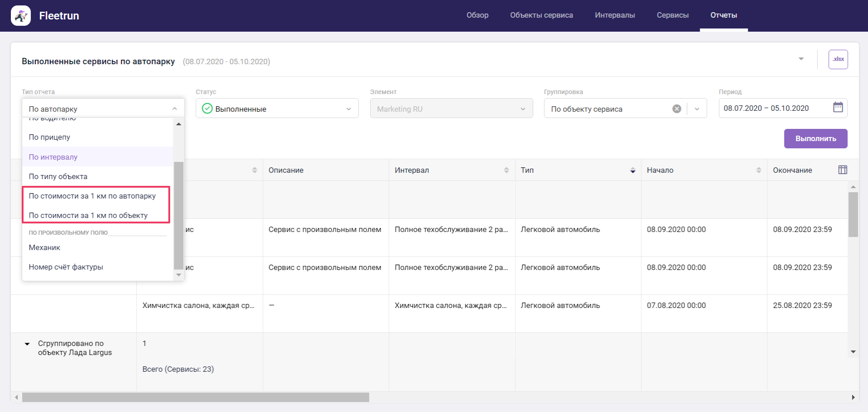Sort by the Начало column arrows
Viewport: 868px width, 412px height.
(x=758, y=170)
